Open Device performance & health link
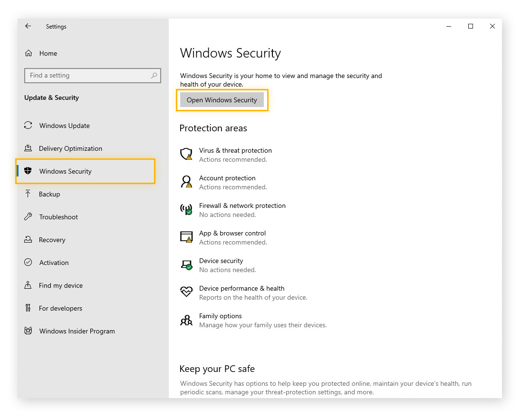 coord(241,288)
